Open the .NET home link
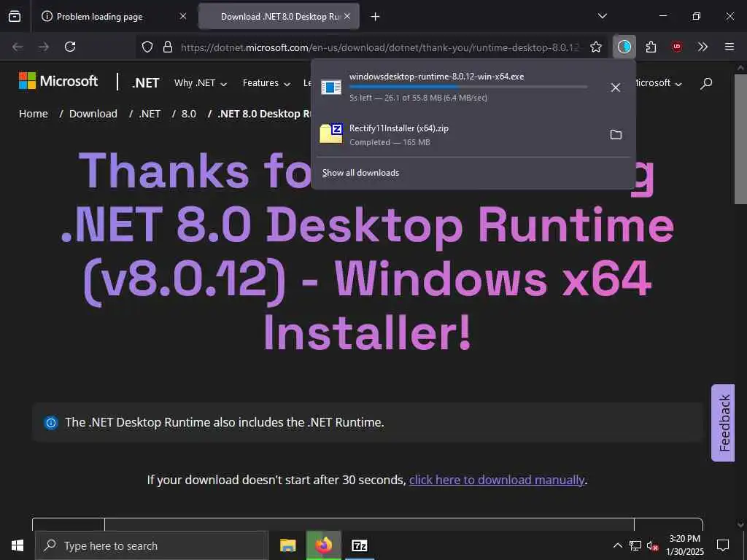The height and width of the screenshot is (560, 747). click(x=146, y=83)
